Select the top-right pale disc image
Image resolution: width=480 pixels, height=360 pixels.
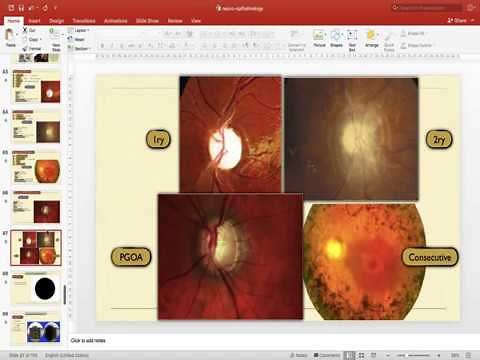(x=351, y=139)
